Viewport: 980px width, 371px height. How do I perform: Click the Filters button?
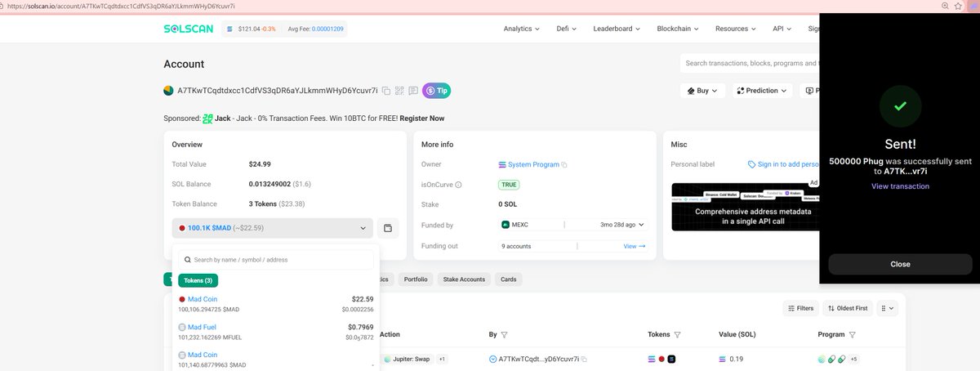pos(800,308)
